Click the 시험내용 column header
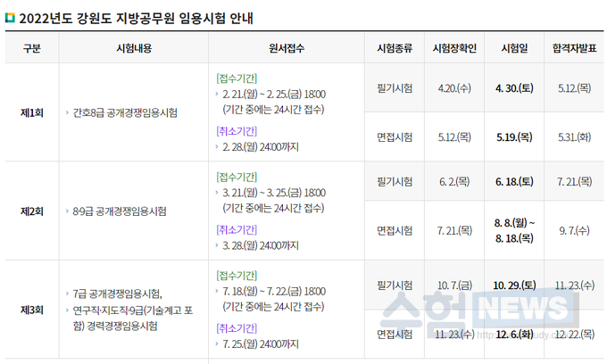Viewport: 607px width, 364px height. pos(134,48)
